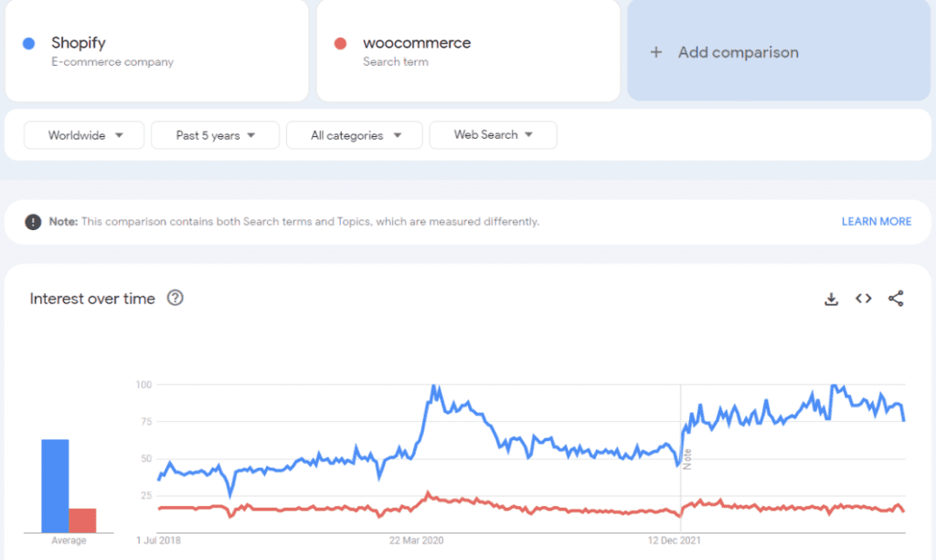Click the blue Shopify average bar
Screen dimensions: 936x560
coord(55,486)
